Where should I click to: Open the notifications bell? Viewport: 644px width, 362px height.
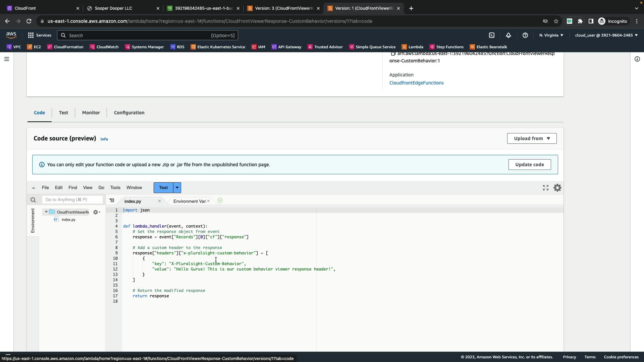pos(508,35)
